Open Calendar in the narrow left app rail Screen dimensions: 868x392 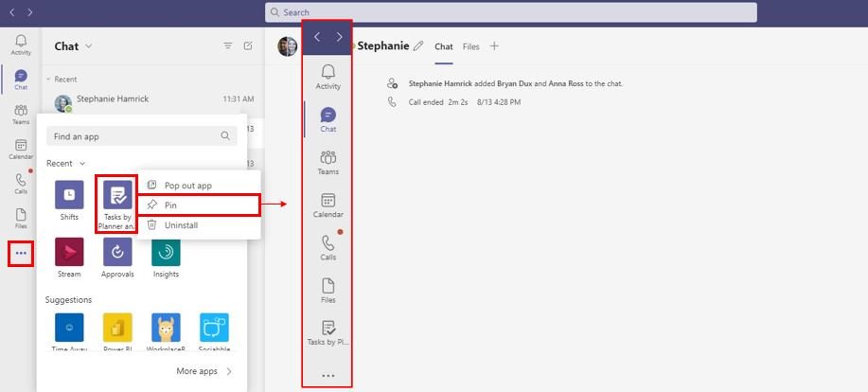click(21, 150)
